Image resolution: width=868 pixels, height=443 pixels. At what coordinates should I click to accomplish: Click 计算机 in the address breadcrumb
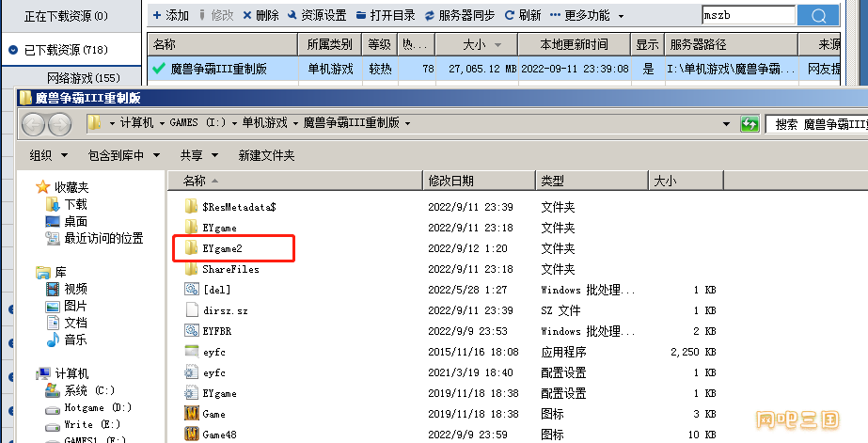(136, 123)
